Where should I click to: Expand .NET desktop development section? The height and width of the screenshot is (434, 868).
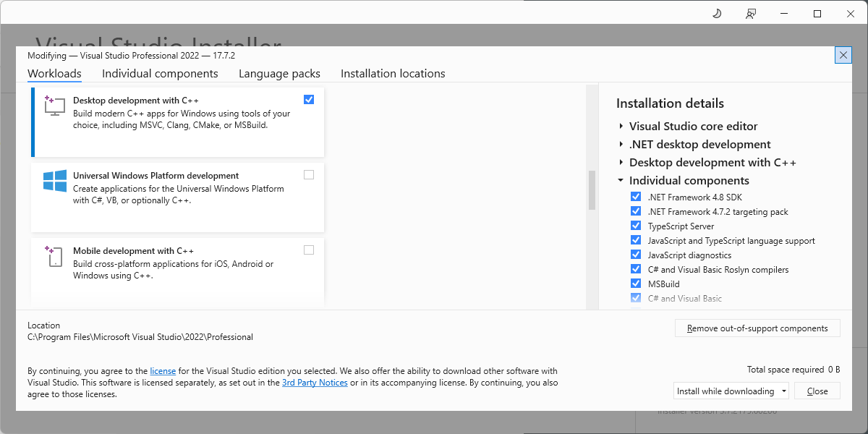coord(621,144)
